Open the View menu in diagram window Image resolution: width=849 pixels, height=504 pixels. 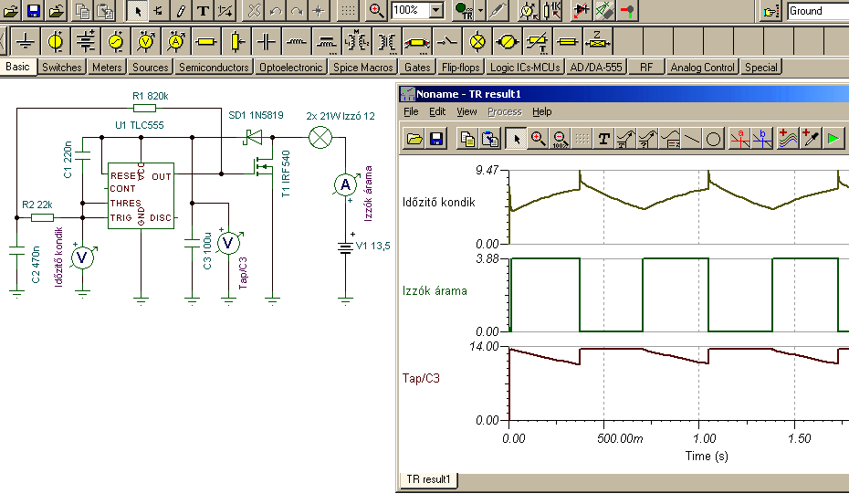coord(466,111)
